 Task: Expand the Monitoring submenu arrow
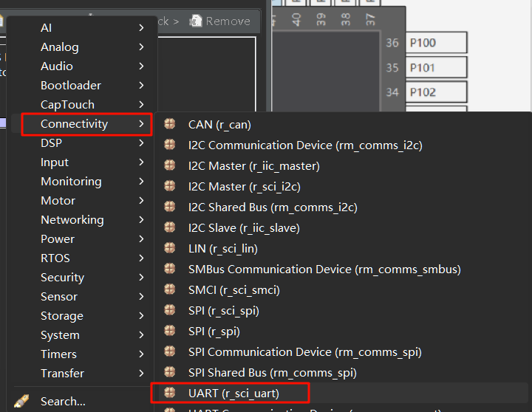click(141, 181)
